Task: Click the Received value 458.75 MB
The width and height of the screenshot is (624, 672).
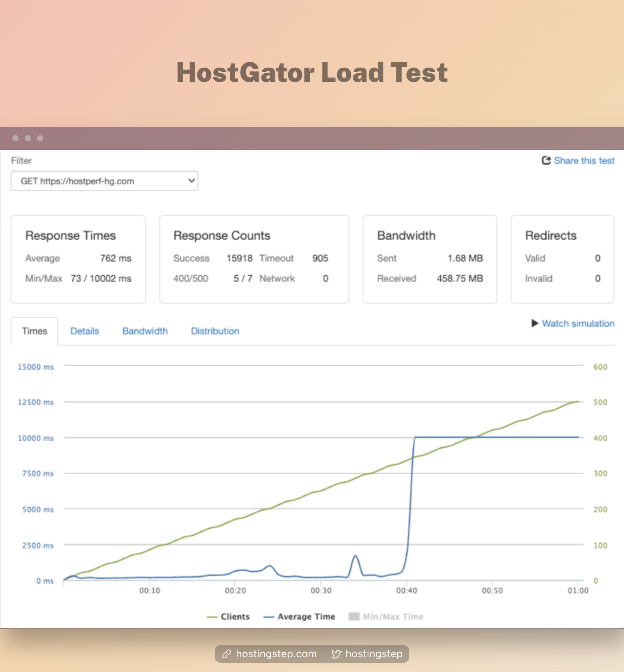Action: click(460, 278)
